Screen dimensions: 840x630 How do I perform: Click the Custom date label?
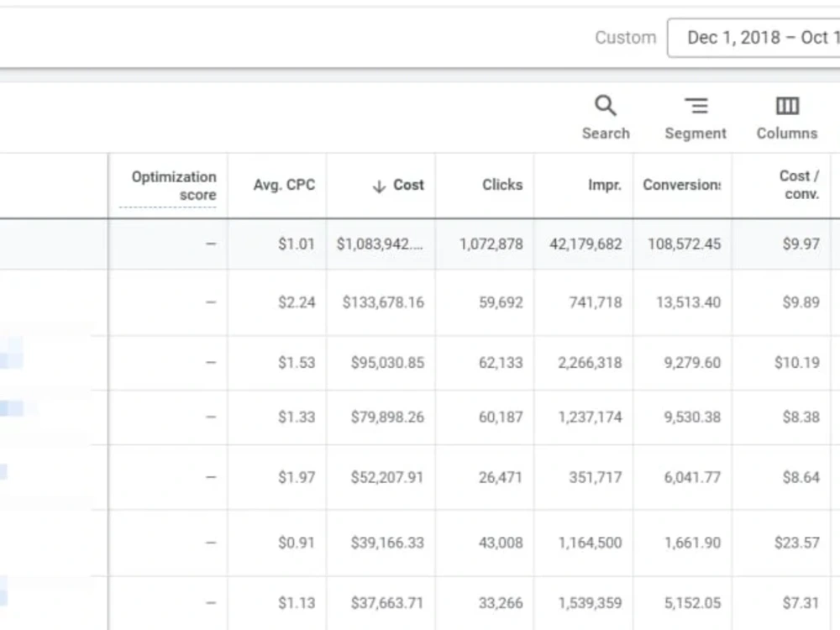[x=625, y=38]
